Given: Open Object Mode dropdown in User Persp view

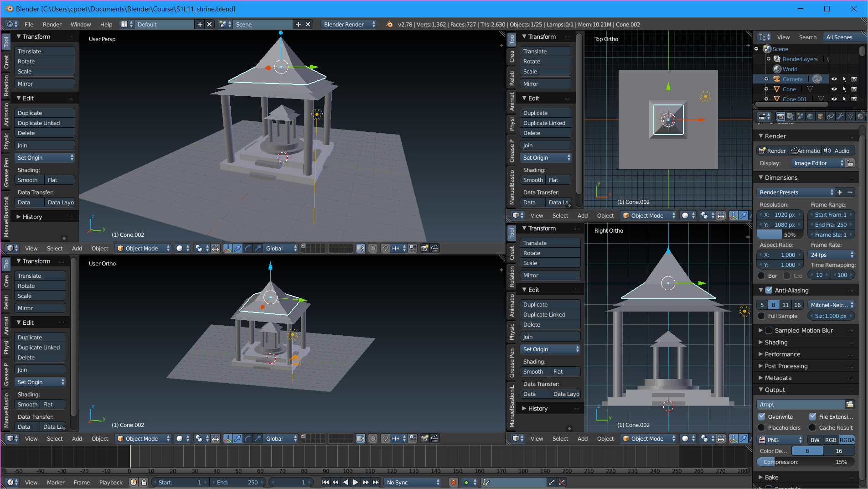Looking at the screenshot, I should click(x=144, y=248).
